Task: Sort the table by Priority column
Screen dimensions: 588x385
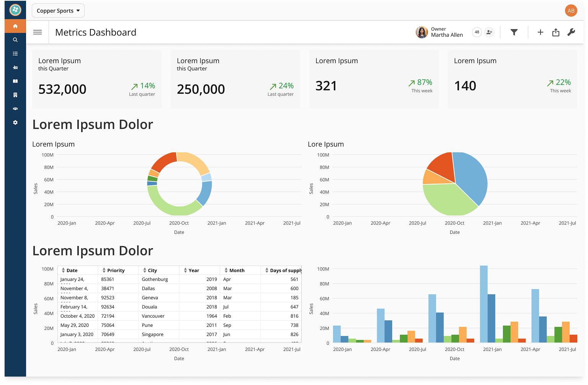Action: point(116,270)
